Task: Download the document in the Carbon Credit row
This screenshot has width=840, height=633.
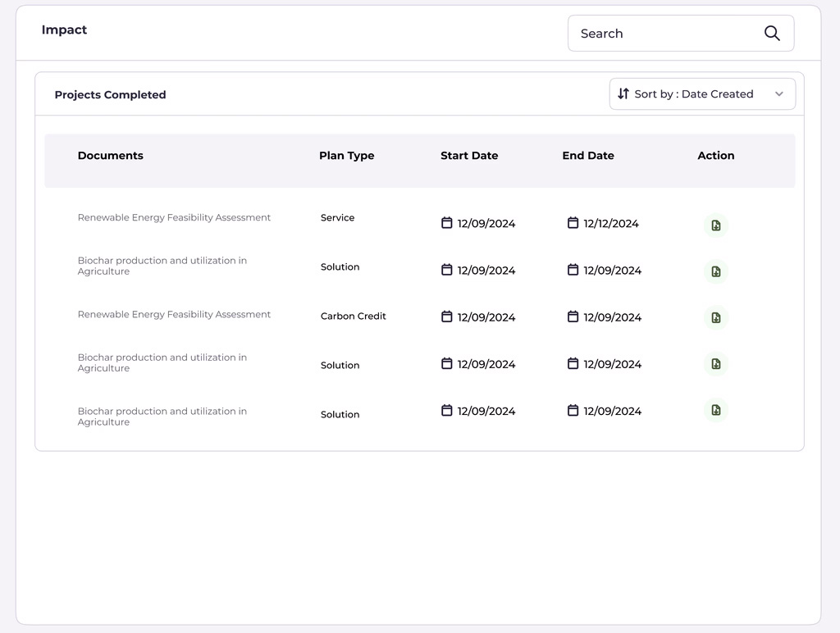Action: pyautogui.click(x=715, y=318)
